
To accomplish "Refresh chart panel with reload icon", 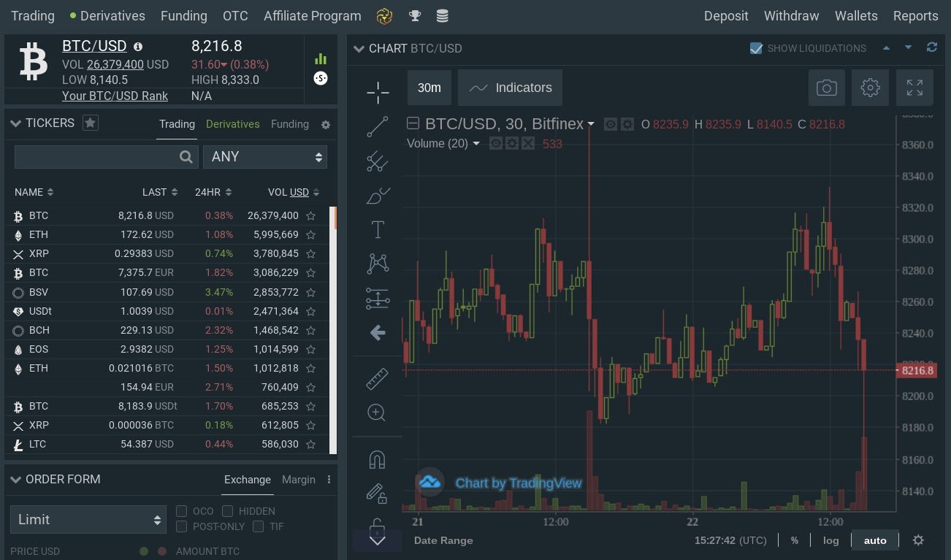I will click(x=931, y=47).
